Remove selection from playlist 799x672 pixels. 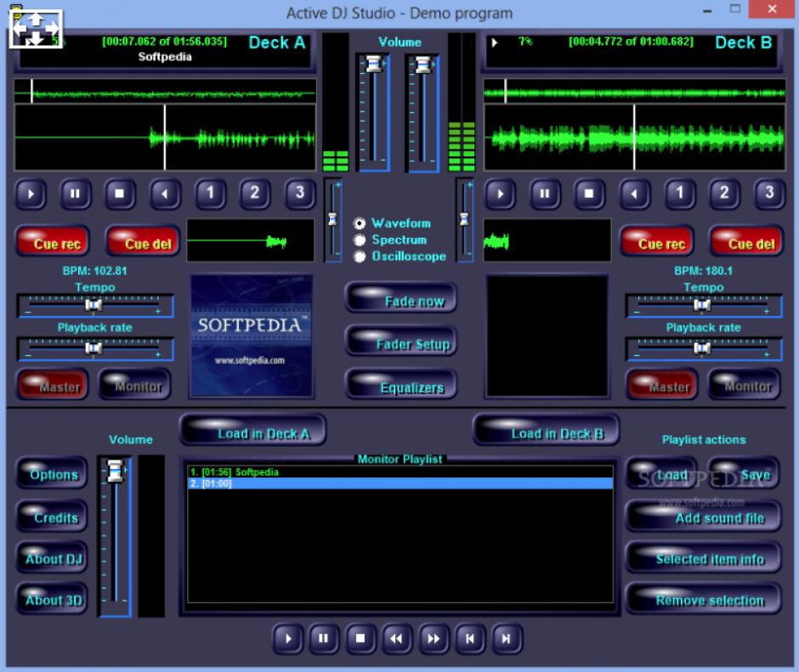(703, 598)
